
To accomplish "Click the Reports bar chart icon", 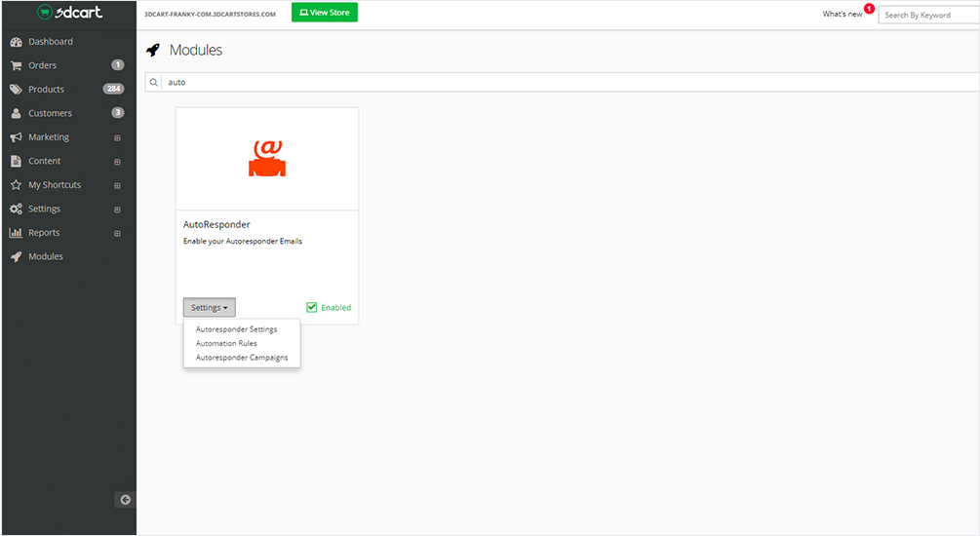I will [16, 233].
